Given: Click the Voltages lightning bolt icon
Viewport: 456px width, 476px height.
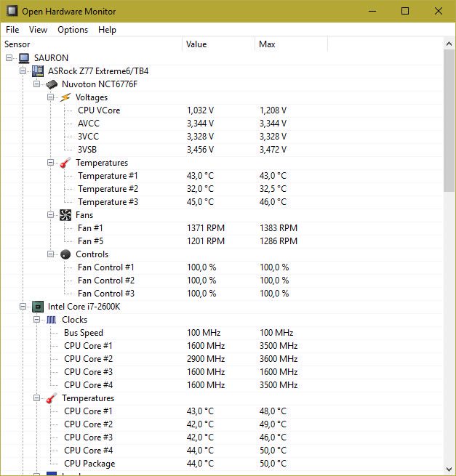Looking at the screenshot, I should coord(65,97).
